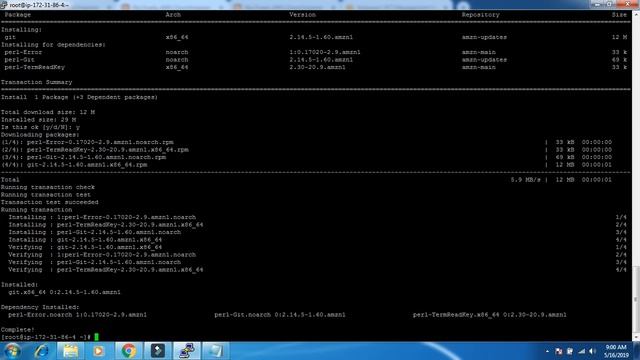Click the 'Installing for dependencies:' line
Screen dimensions: 640x360
click(x=53, y=44)
